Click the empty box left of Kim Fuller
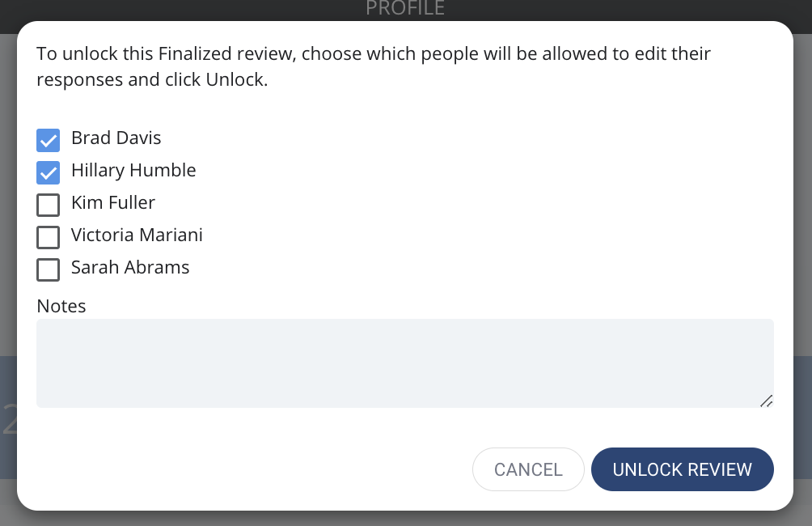The height and width of the screenshot is (526, 812). (x=49, y=205)
